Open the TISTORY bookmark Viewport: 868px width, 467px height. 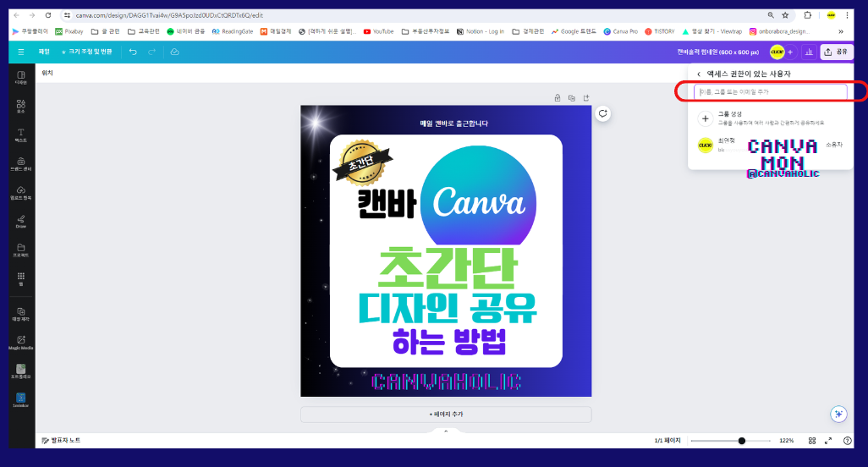[x=660, y=31]
